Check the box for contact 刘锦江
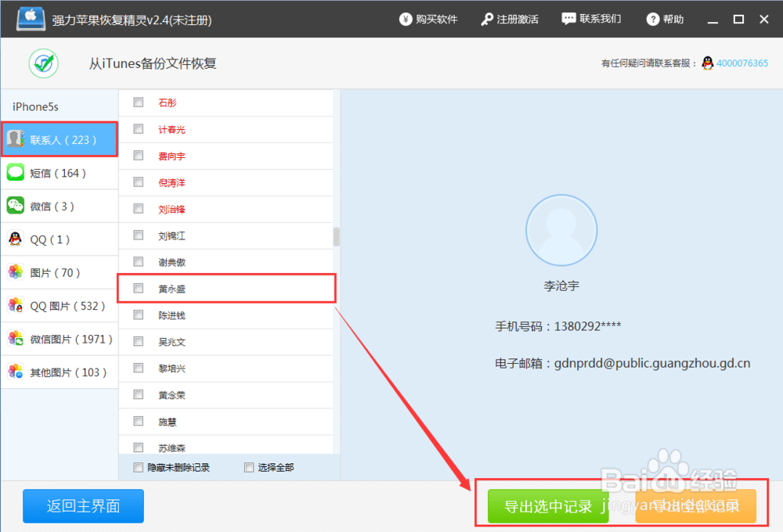 [139, 235]
